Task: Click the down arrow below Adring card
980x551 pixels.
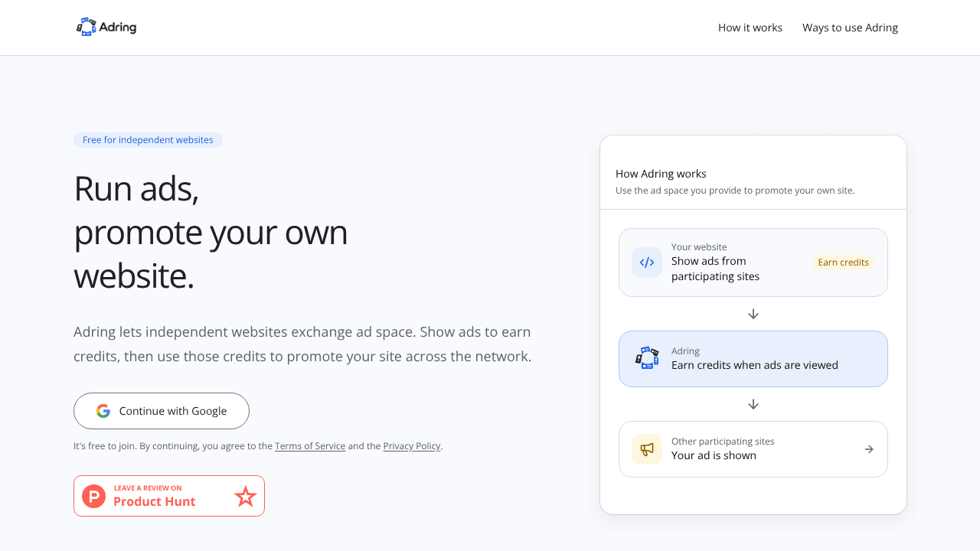Action: pos(753,404)
